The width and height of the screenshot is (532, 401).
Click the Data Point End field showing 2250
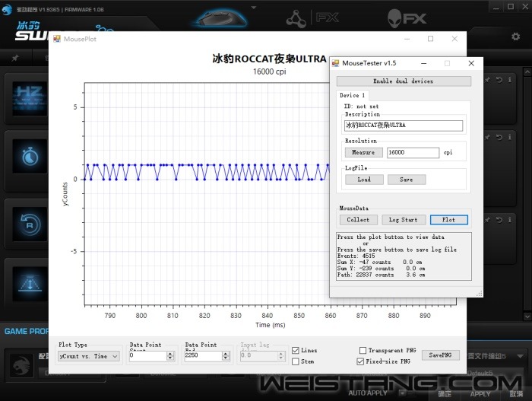coord(203,356)
